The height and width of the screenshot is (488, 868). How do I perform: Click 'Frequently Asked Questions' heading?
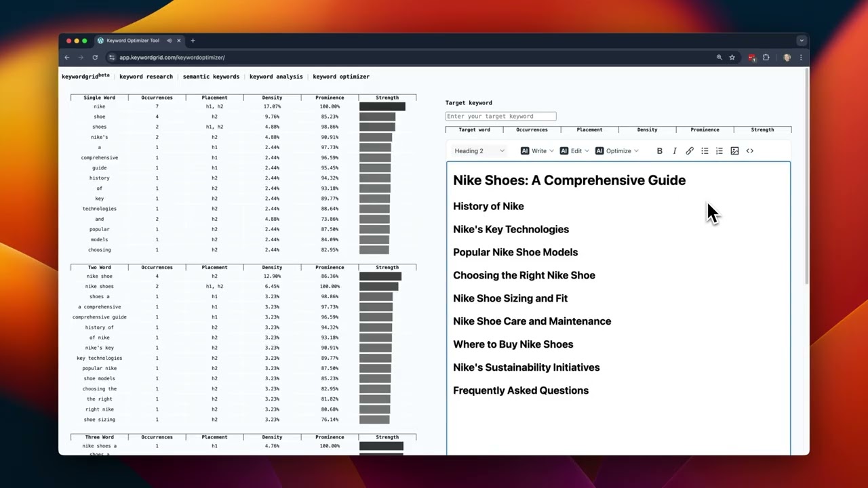tap(521, 390)
